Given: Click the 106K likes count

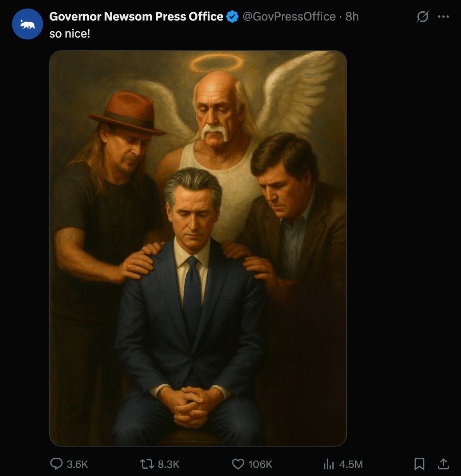Looking at the screenshot, I should pyautogui.click(x=260, y=464).
